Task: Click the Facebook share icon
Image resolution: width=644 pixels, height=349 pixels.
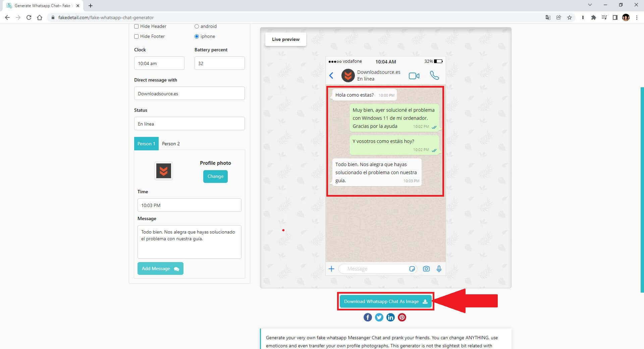Action: click(x=368, y=317)
